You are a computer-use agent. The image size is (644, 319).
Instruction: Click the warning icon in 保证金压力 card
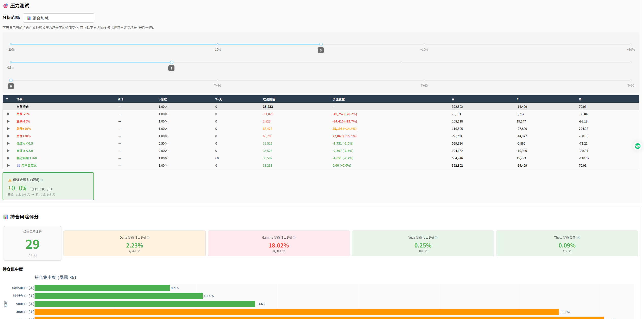click(x=10, y=180)
